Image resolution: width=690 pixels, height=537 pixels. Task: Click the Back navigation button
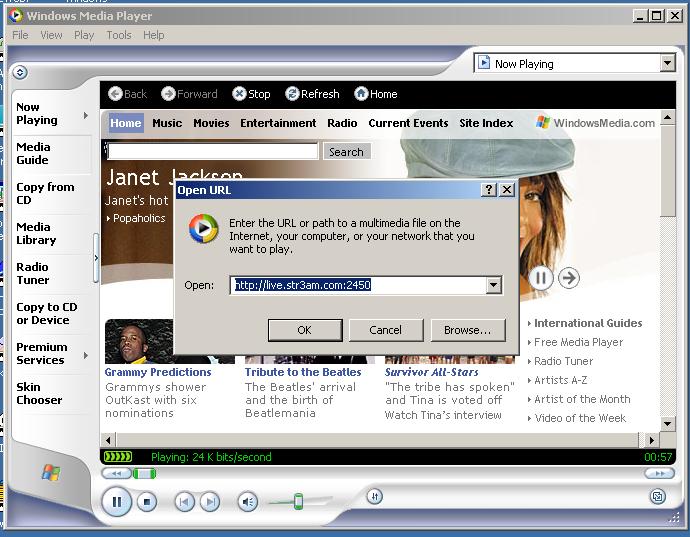(x=128, y=94)
